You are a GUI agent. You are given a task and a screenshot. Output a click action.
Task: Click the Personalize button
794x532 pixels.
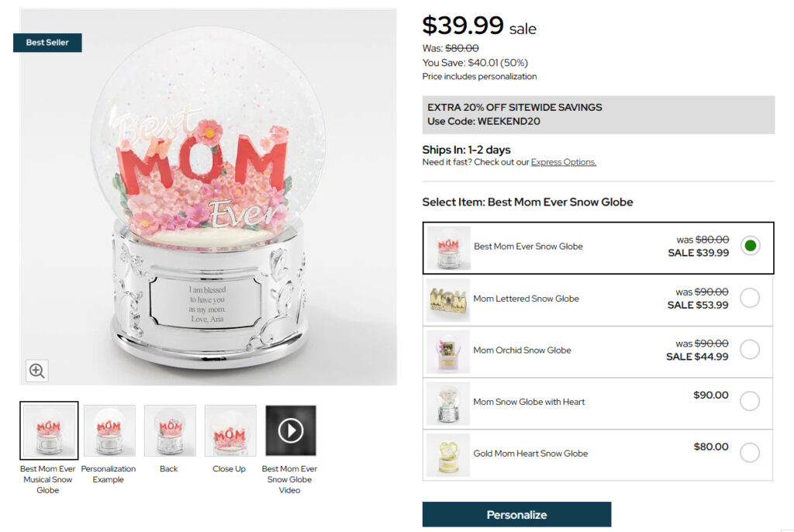pos(516,514)
